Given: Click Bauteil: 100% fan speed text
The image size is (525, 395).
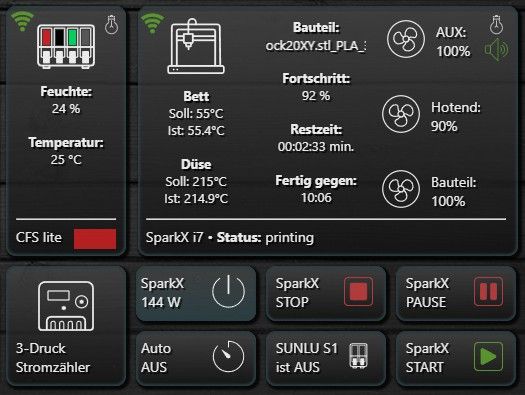Looking at the screenshot, I should [454, 192].
